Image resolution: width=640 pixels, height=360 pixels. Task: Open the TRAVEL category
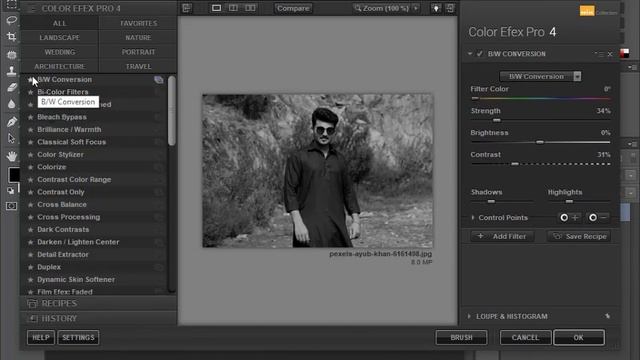tap(138, 67)
